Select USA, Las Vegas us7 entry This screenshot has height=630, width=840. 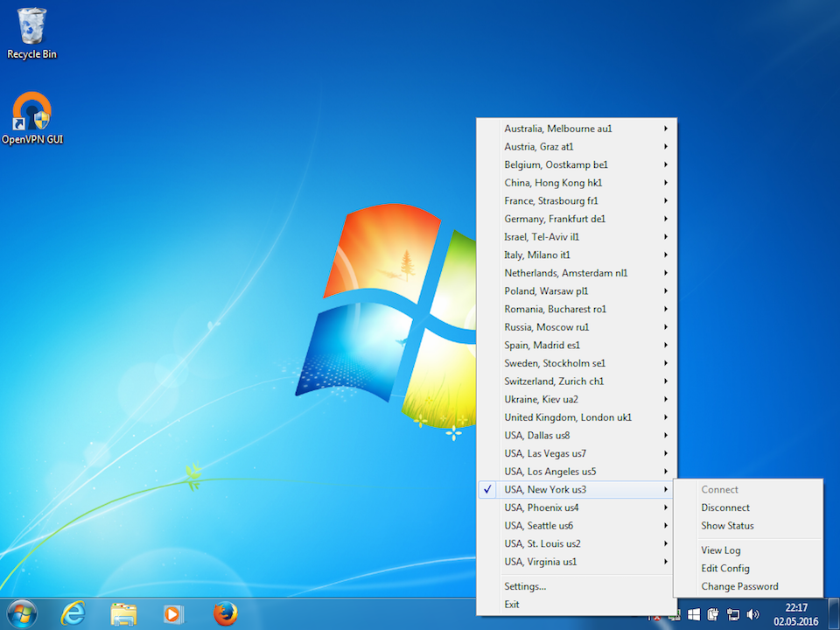click(577, 453)
